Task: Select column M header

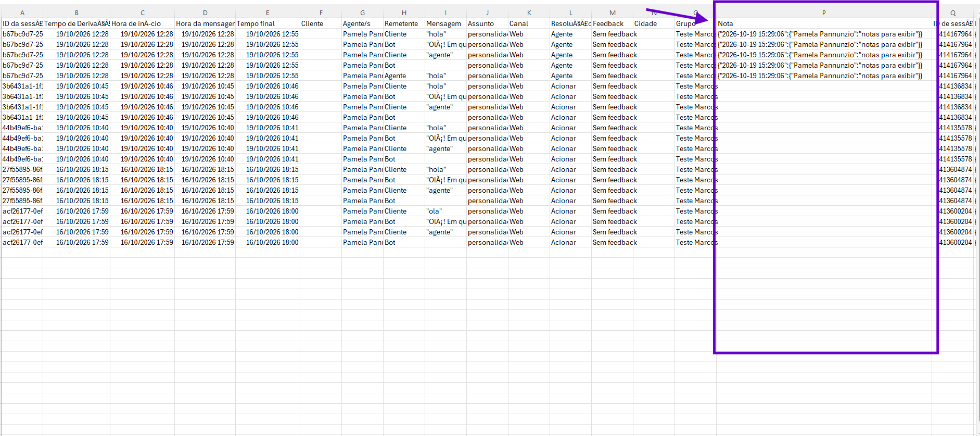Action: click(x=613, y=13)
